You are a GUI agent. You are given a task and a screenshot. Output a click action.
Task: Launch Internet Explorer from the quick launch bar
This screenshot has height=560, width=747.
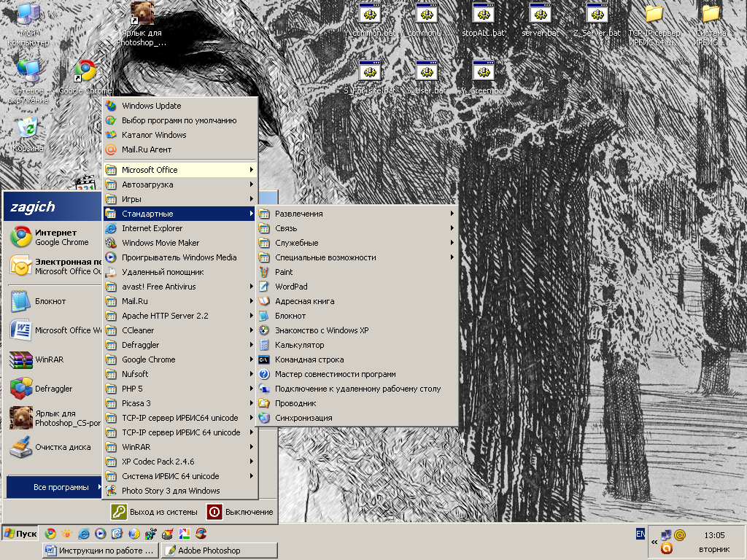[x=83, y=534]
